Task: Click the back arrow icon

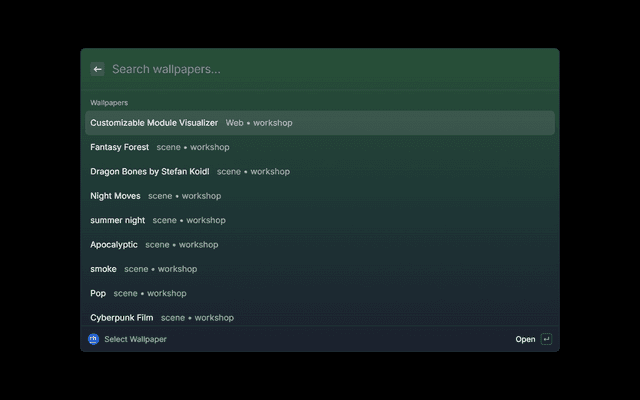Action: click(x=97, y=69)
